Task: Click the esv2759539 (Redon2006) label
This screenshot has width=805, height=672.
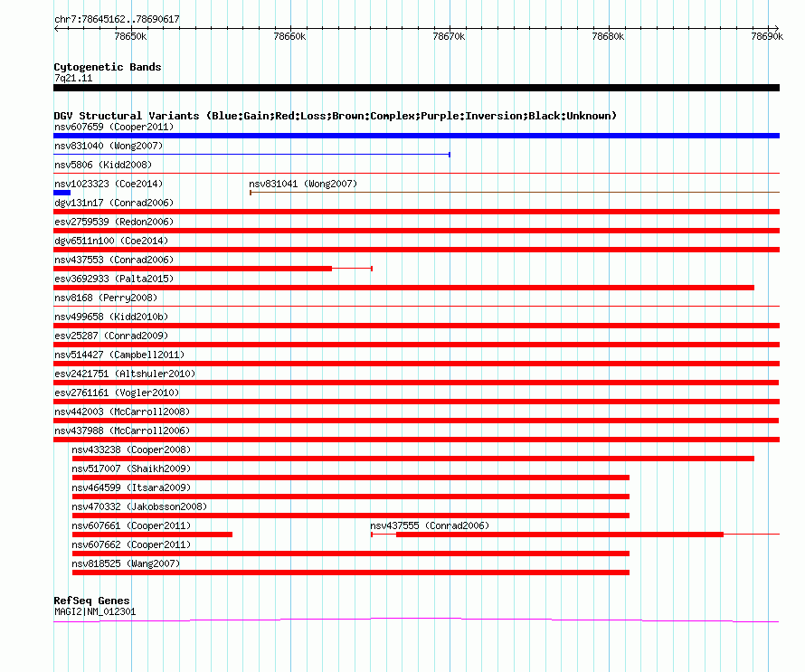Action: point(114,222)
